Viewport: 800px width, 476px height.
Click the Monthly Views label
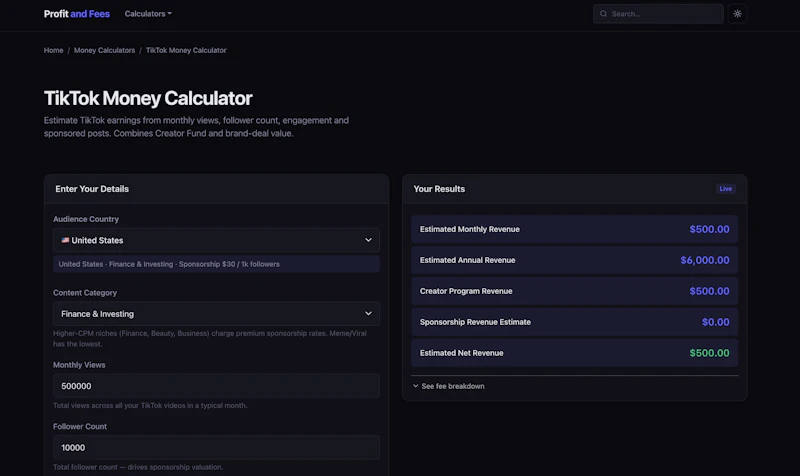79,365
